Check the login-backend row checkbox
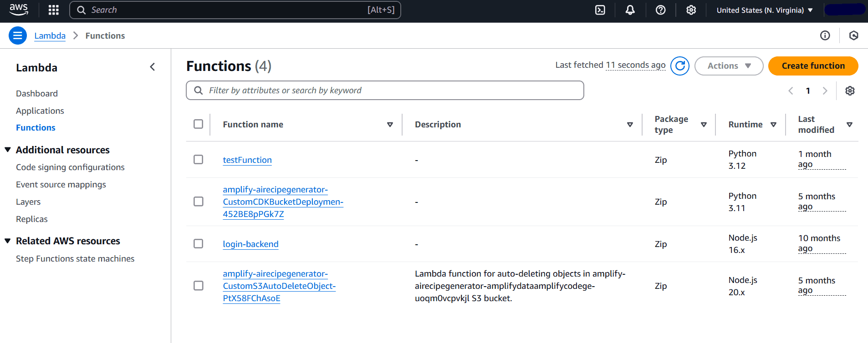This screenshot has height=343, width=868. [x=198, y=243]
